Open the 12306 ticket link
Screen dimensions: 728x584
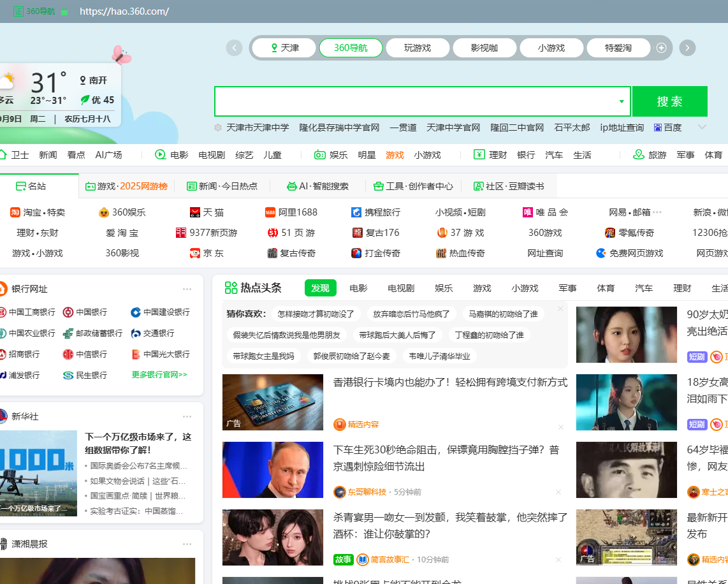tap(710, 233)
